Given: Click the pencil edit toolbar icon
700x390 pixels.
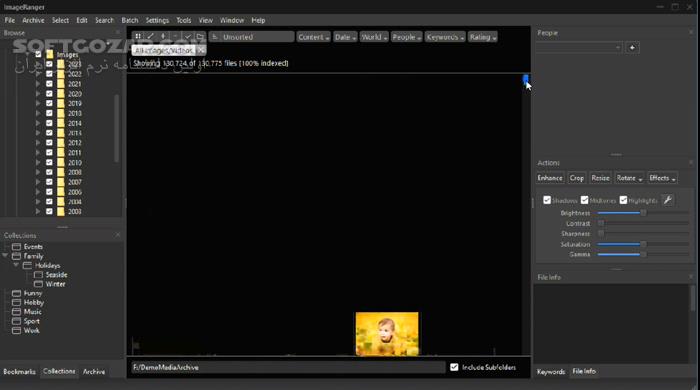Looking at the screenshot, I should [x=150, y=37].
